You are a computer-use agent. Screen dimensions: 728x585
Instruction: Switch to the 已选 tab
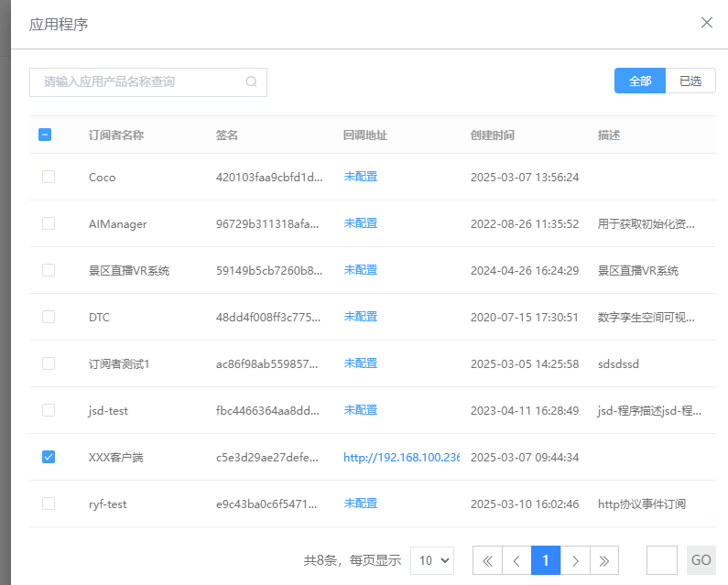point(690,81)
